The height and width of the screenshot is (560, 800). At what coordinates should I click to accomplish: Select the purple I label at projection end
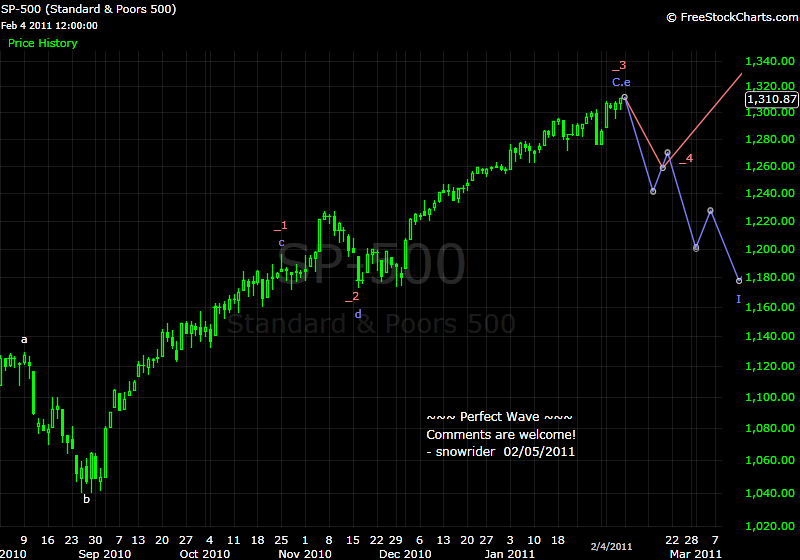click(x=738, y=299)
